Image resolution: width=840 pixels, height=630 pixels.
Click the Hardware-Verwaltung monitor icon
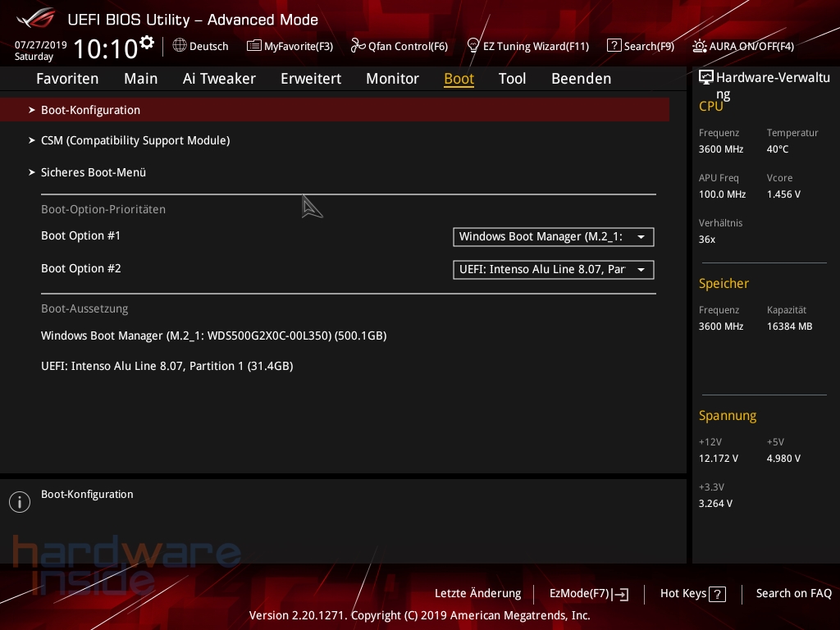706,78
